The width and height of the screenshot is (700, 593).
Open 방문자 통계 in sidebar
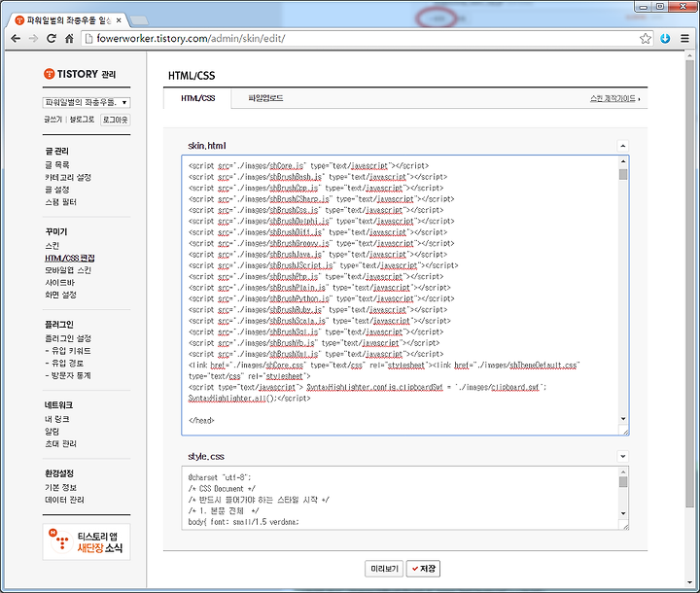[x=68, y=375]
